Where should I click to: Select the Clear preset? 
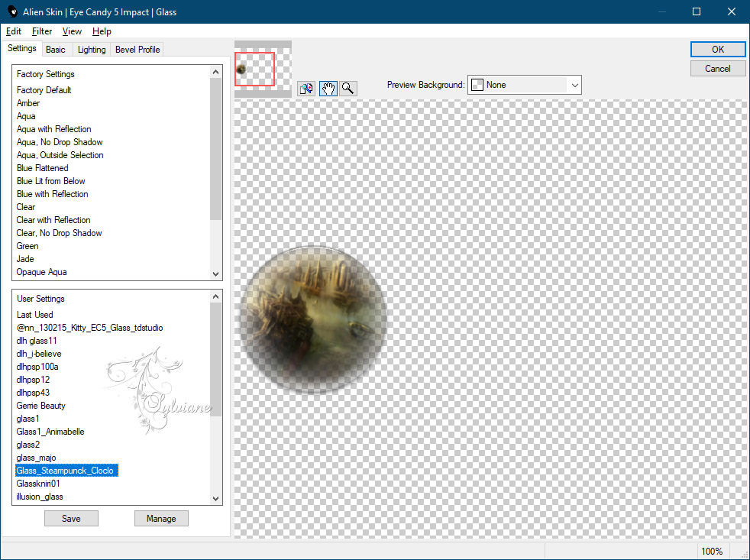tap(26, 207)
